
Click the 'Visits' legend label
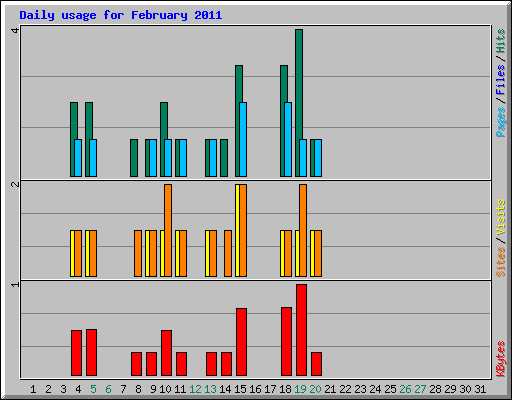point(500,217)
